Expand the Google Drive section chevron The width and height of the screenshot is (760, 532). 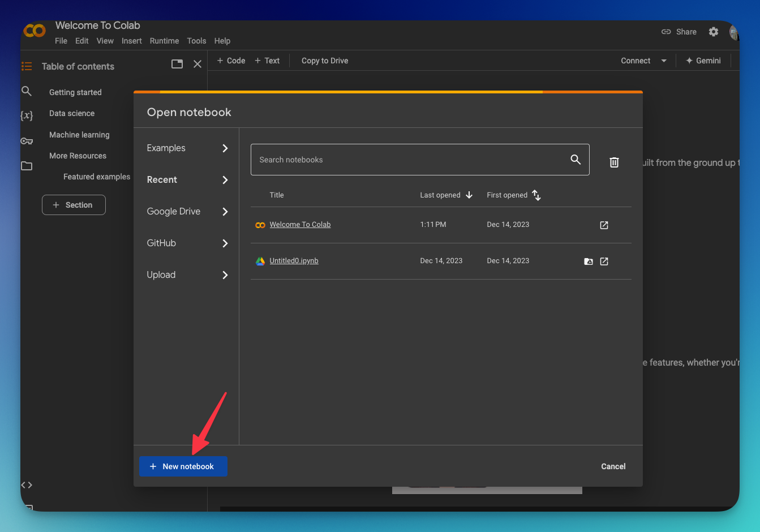pos(225,212)
